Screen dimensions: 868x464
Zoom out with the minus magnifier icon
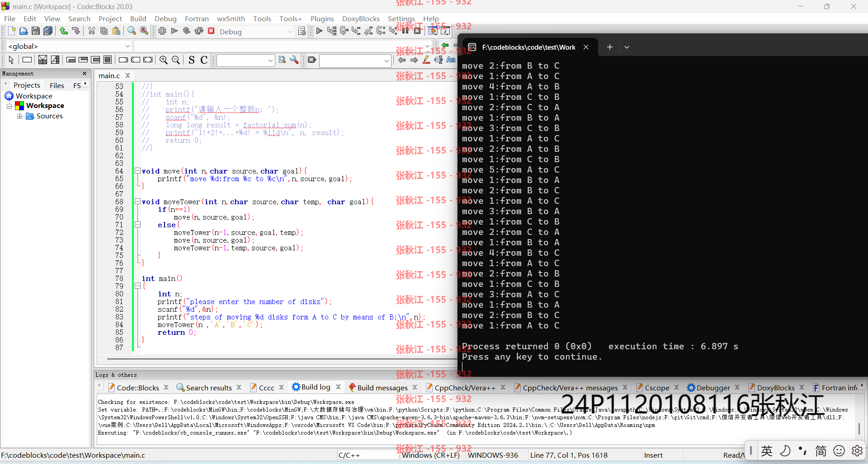176,60
